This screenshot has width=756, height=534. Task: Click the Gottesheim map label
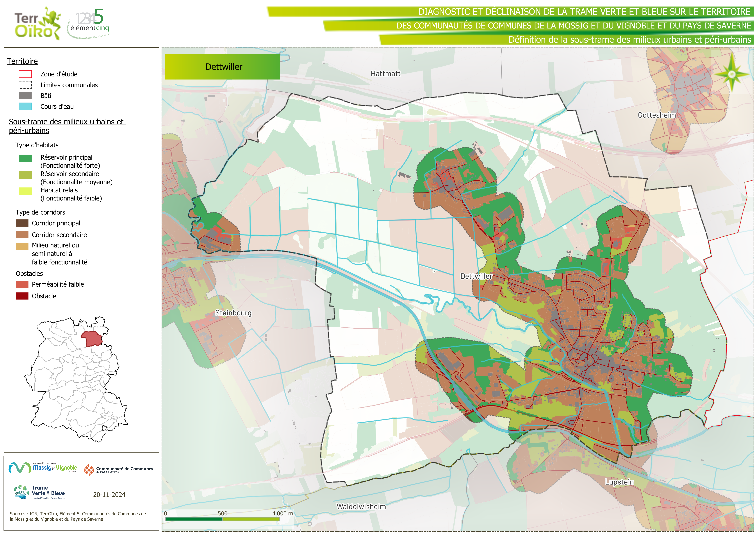coord(657,115)
